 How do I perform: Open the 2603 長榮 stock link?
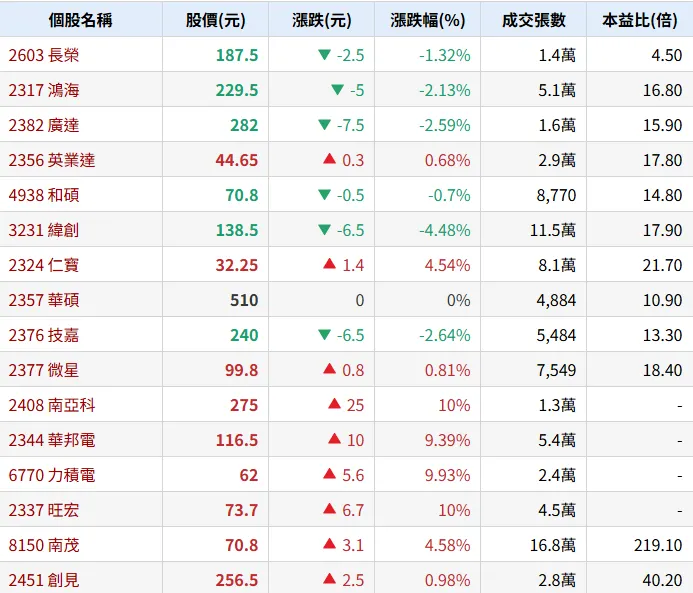coord(44,55)
